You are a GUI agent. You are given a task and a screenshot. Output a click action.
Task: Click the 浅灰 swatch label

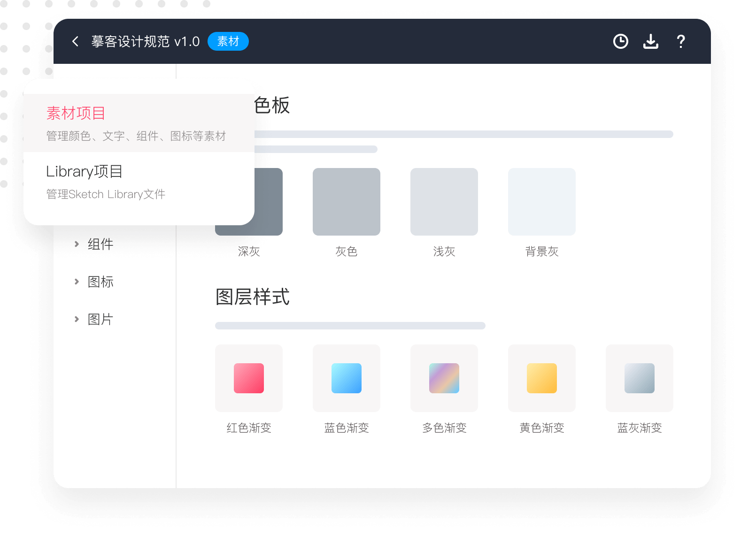tap(444, 252)
